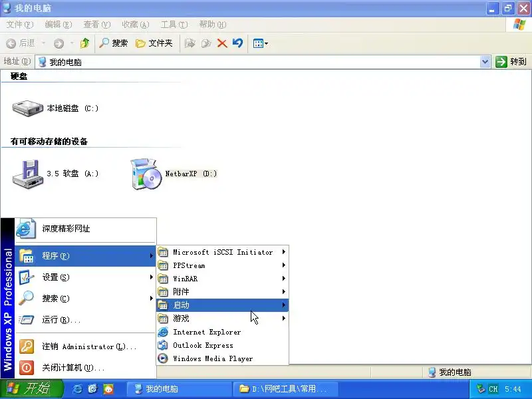Expand the address bar dropdown arrow

(485, 62)
